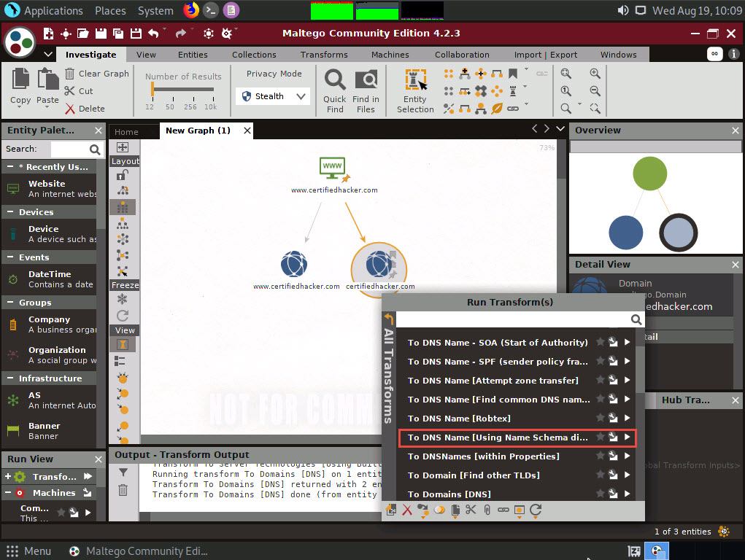Click the Zoom In icon in ribbon

[x=595, y=74]
